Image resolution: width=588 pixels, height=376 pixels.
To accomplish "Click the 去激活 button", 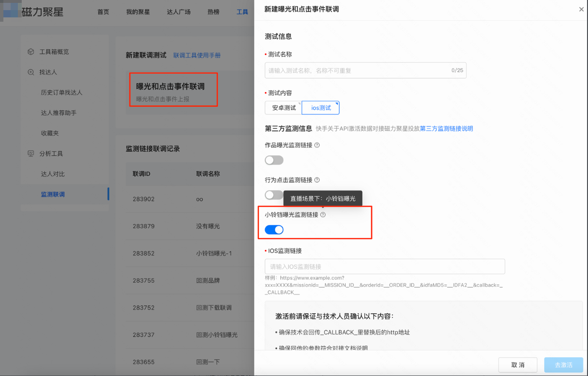I will pos(563,365).
